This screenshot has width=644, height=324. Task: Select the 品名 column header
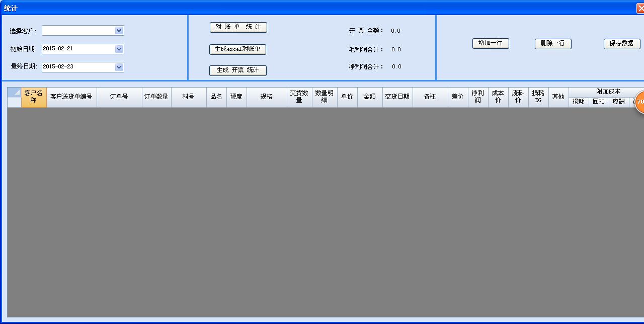(216, 97)
